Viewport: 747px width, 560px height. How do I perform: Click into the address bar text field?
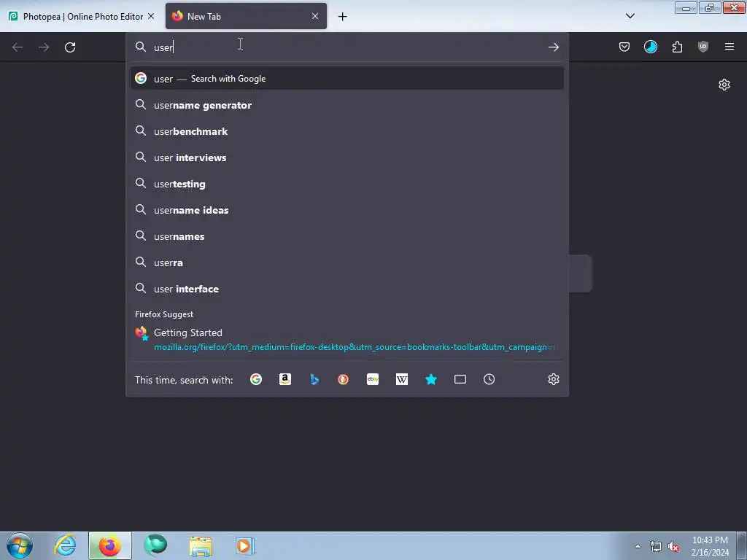348,47
